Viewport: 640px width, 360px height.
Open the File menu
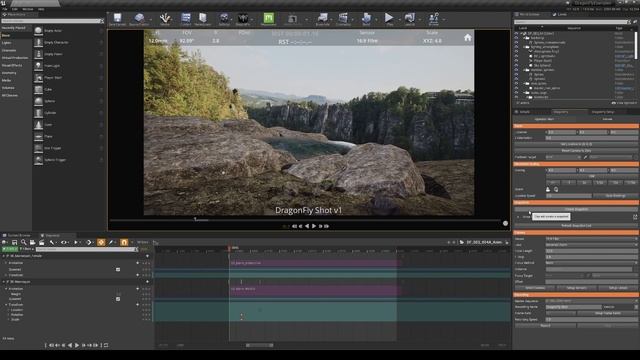[4, 9]
